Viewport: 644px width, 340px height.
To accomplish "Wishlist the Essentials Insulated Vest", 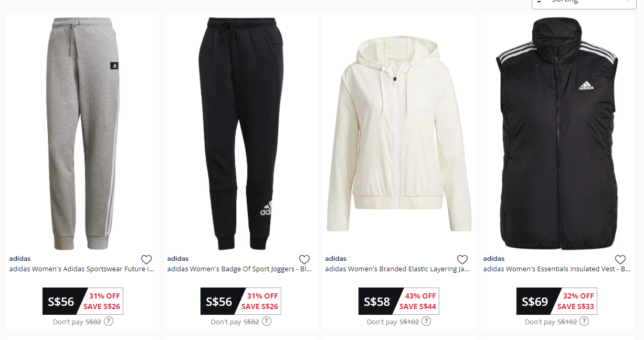I will (x=620, y=260).
